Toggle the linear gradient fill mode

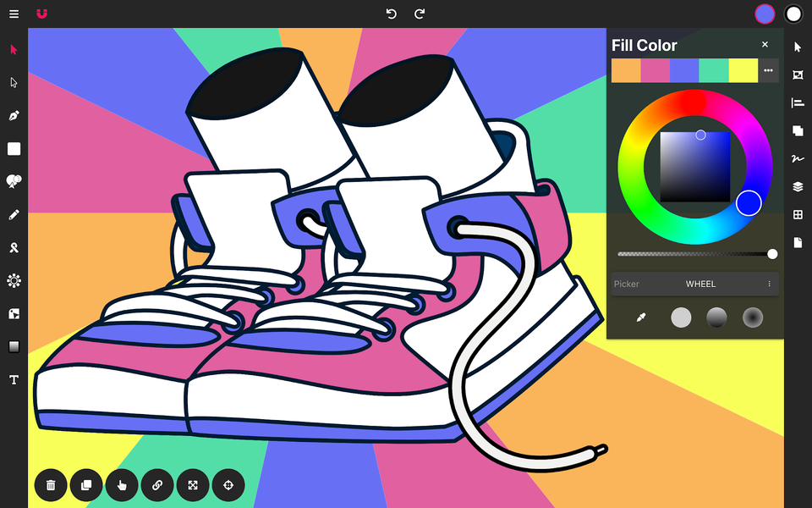pyautogui.click(x=716, y=317)
